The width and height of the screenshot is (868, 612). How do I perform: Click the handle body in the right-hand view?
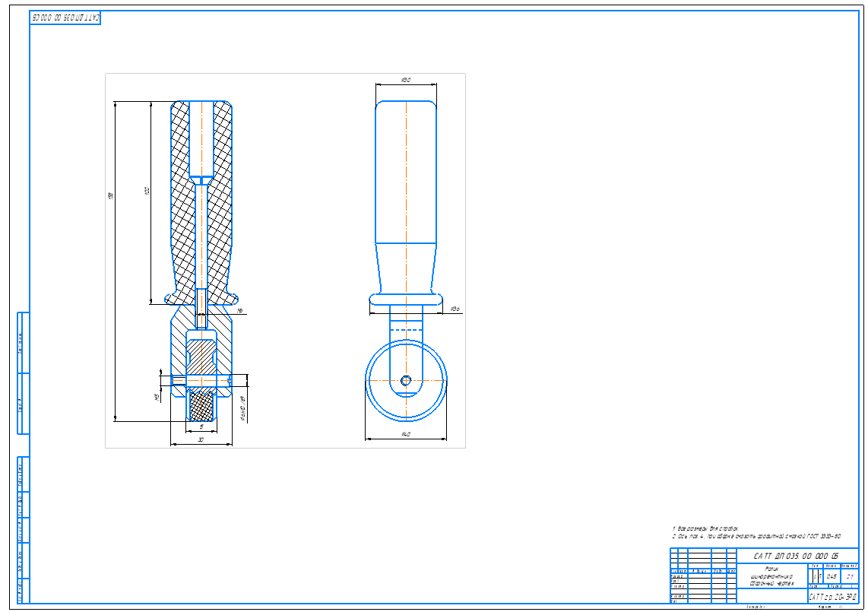[406, 175]
